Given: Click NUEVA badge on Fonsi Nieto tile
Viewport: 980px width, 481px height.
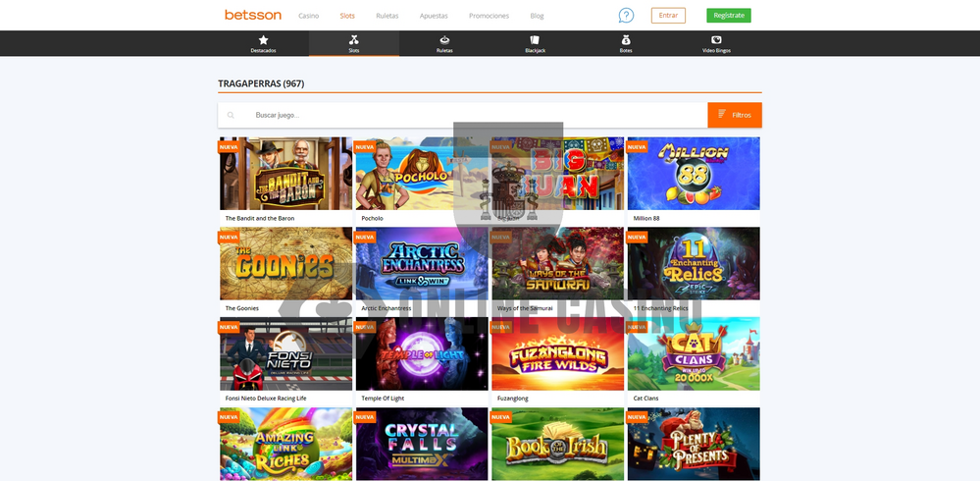Looking at the screenshot, I should (229, 327).
